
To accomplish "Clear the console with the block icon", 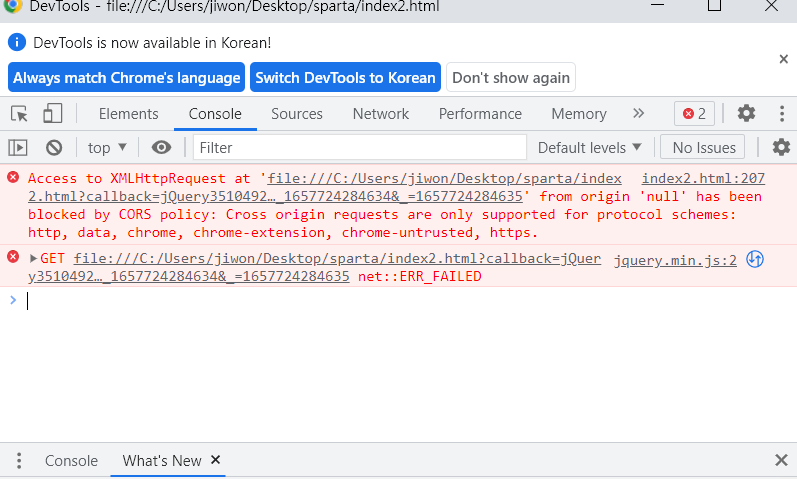I will tap(54, 147).
